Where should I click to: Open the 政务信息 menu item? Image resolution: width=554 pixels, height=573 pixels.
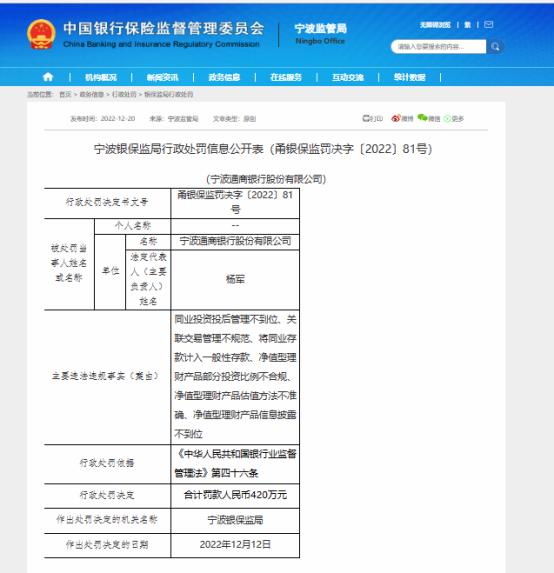click(x=224, y=77)
